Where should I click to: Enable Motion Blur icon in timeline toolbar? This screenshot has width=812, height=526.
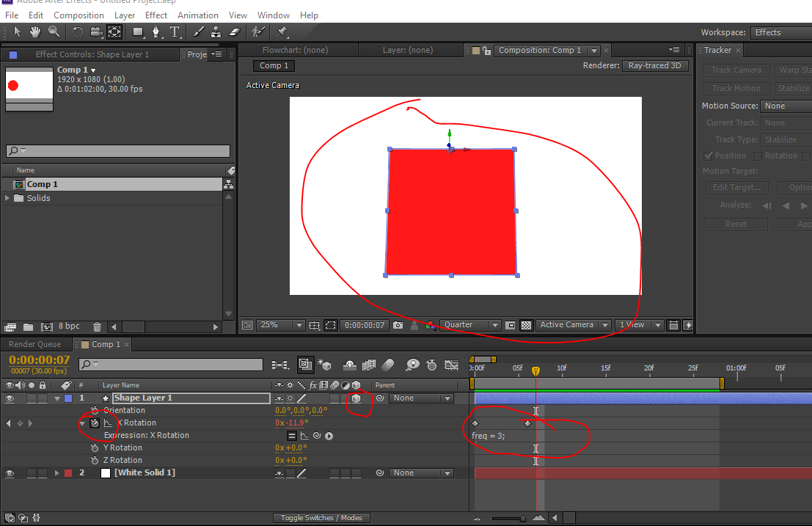click(388, 365)
